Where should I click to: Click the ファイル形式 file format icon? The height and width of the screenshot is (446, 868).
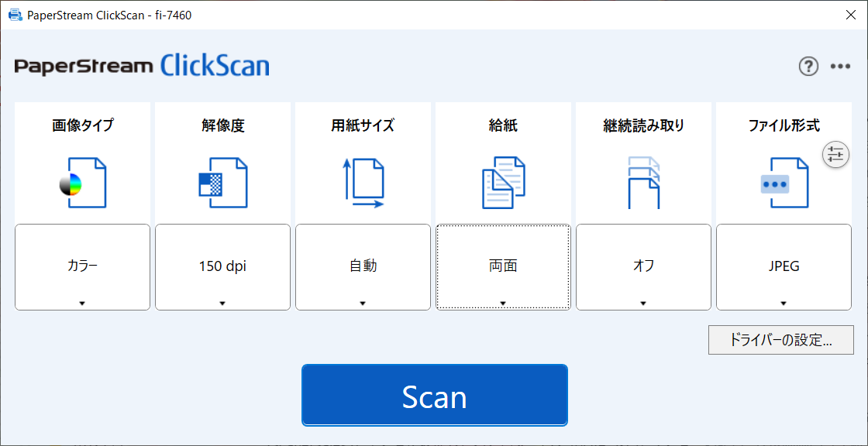coord(784,183)
